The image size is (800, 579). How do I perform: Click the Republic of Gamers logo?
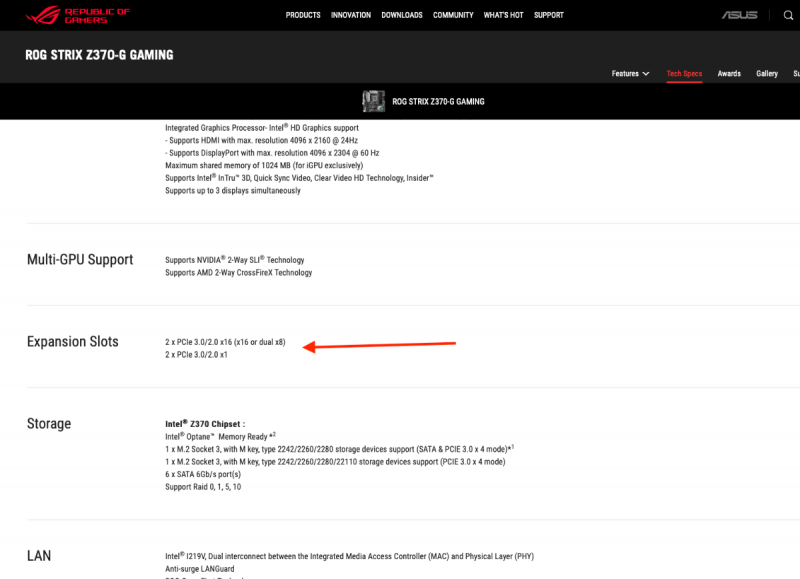78,15
